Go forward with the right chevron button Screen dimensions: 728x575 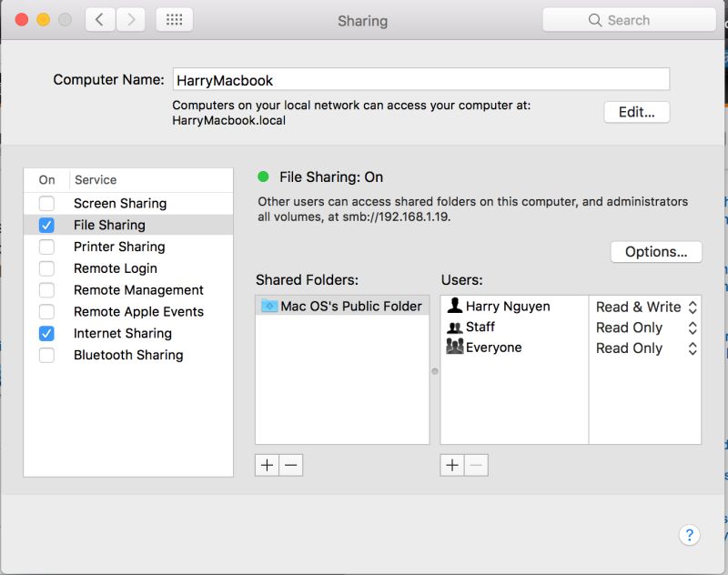pos(130,20)
